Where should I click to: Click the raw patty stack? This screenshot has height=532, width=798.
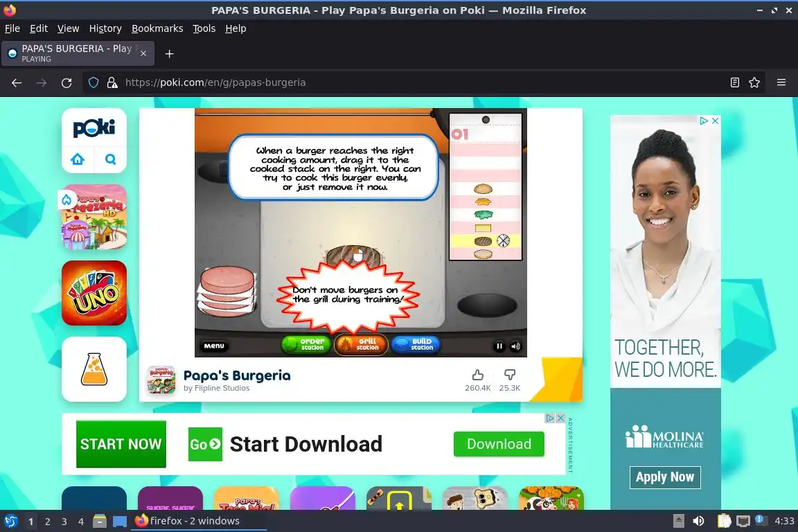click(227, 290)
